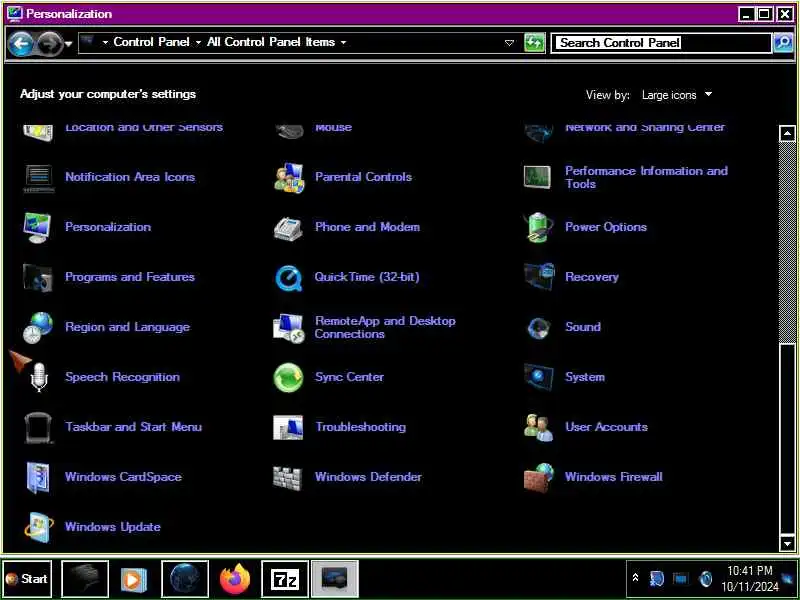Open the Sound speaker icon
The image size is (800, 600).
click(539, 328)
